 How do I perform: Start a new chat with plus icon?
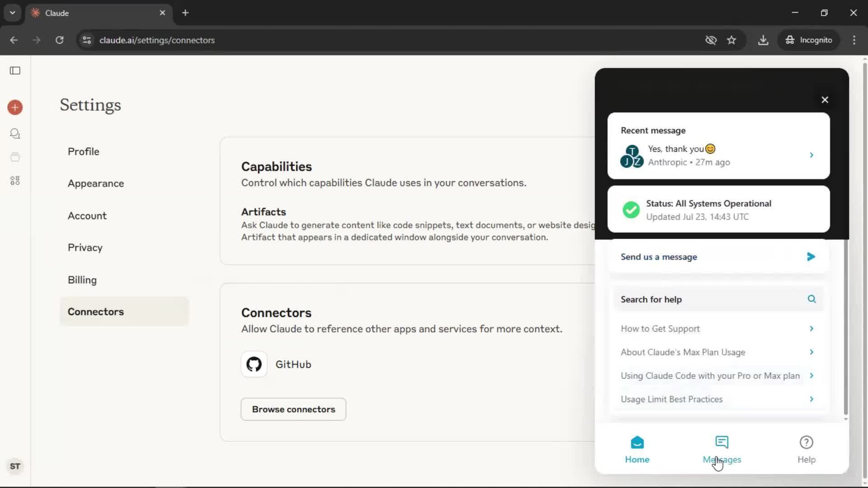pyautogui.click(x=15, y=108)
